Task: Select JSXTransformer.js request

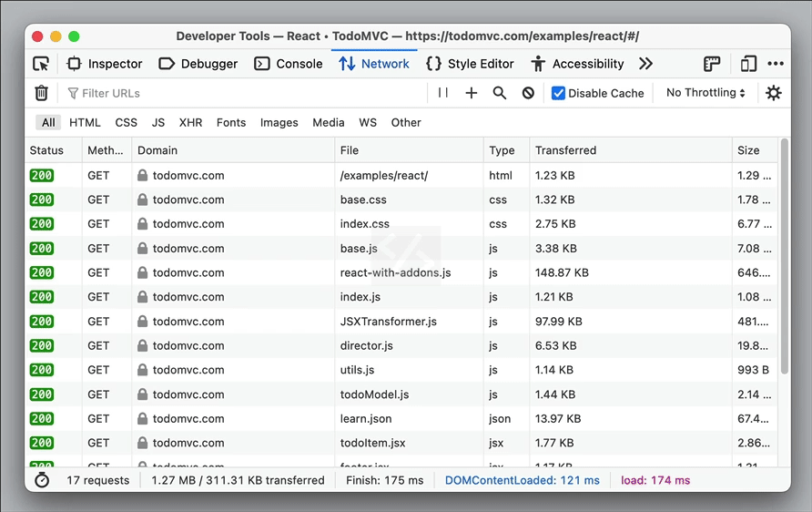Action: [401, 322]
